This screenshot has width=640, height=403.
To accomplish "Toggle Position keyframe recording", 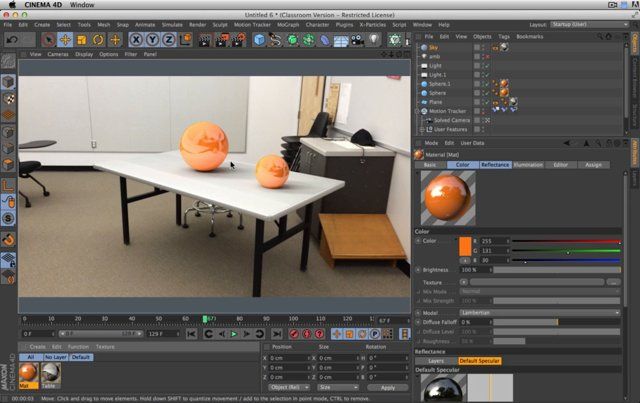I will click(x=337, y=334).
